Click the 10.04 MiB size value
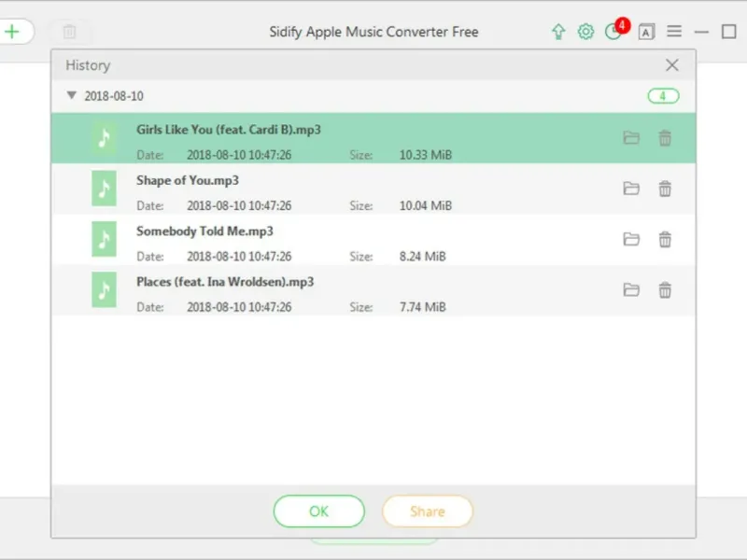Image resolution: width=747 pixels, height=560 pixels. click(x=426, y=205)
